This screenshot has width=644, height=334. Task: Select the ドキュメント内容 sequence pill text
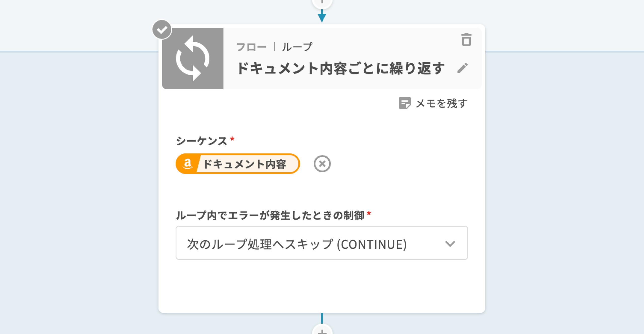tap(245, 164)
